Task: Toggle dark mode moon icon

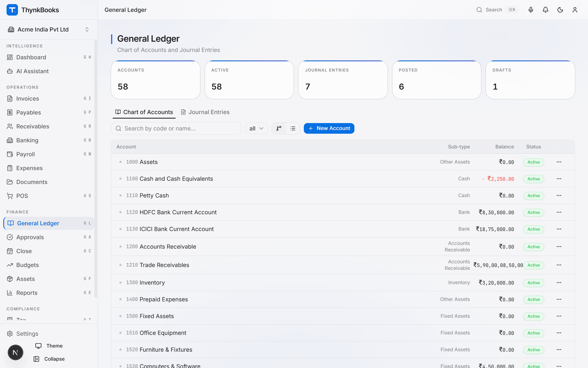Action: click(x=560, y=10)
